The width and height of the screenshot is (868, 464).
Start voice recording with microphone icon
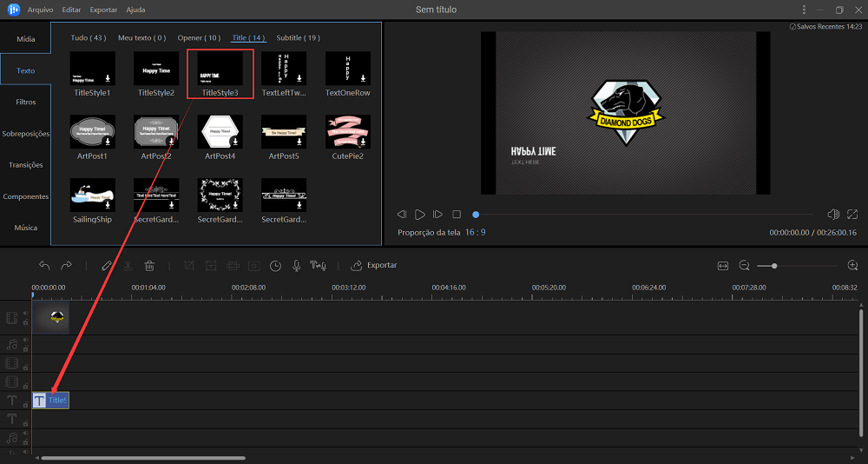[297, 266]
